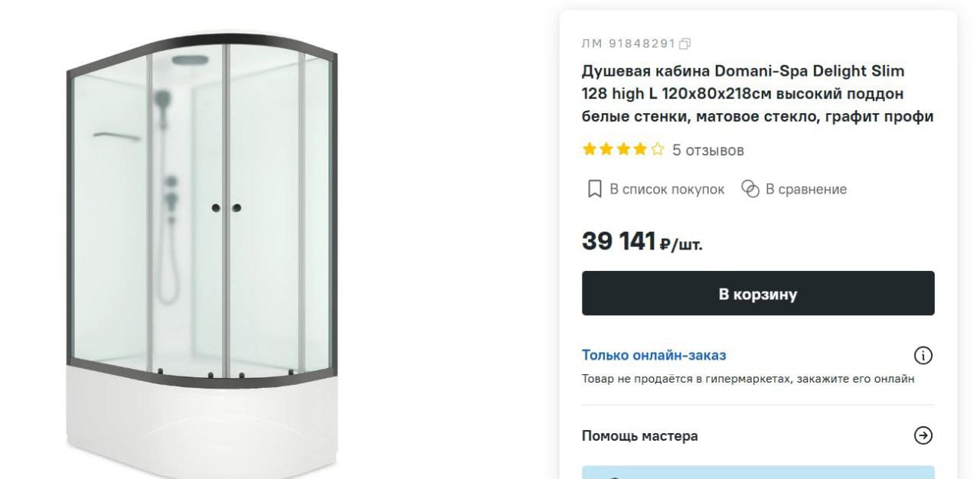Click the first yellow rating star
Viewport: 980px width, 479px height.
pyautogui.click(x=590, y=150)
